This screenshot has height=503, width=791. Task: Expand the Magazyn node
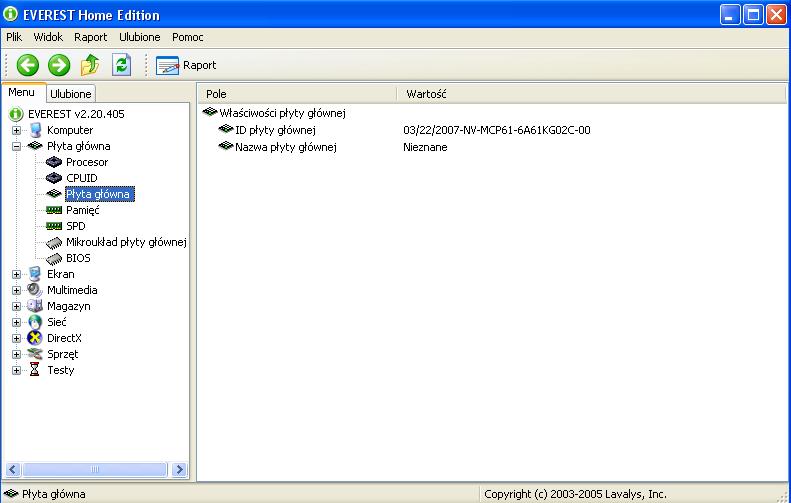pos(17,306)
